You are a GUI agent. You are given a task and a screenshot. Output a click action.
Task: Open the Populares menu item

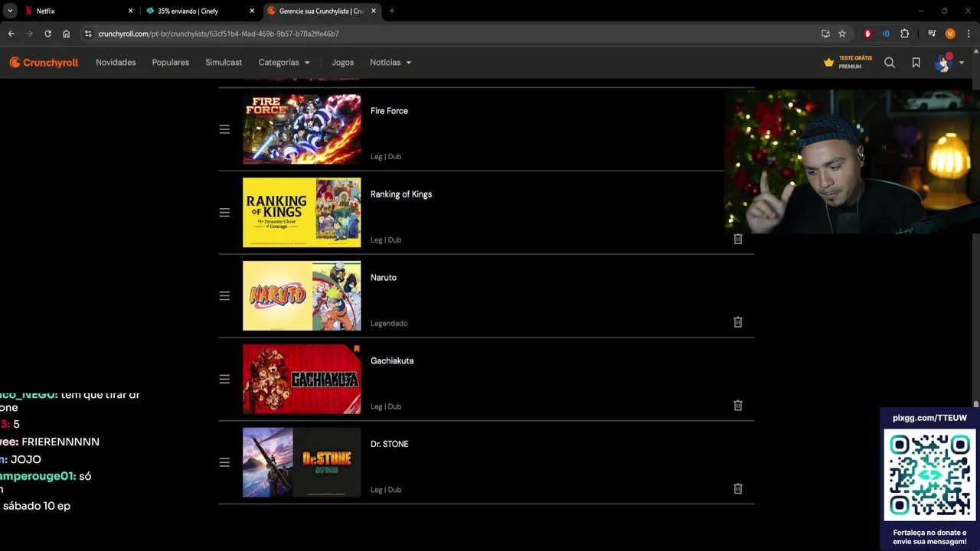[171, 63]
